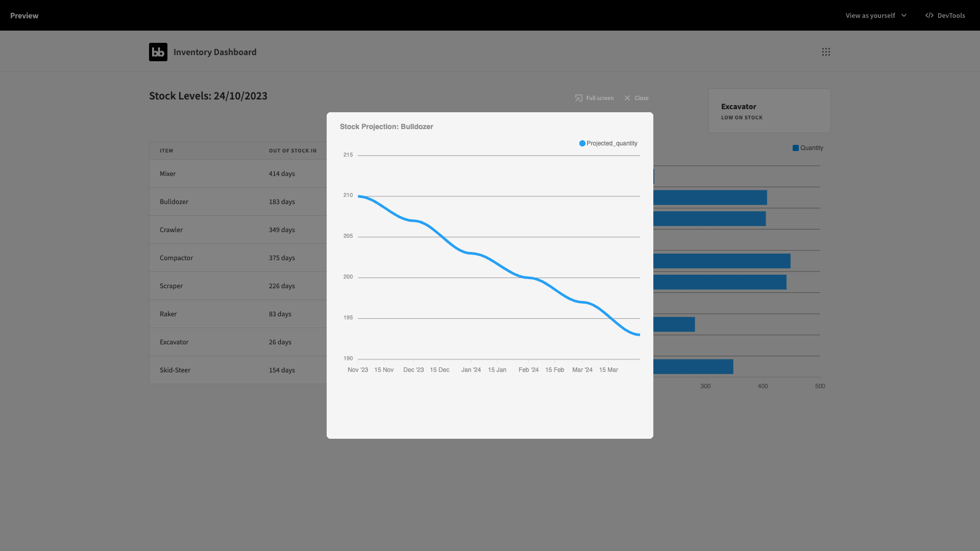Image resolution: width=980 pixels, height=551 pixels.
Task: Click Close button on stock projection
Action: (635, 98)
